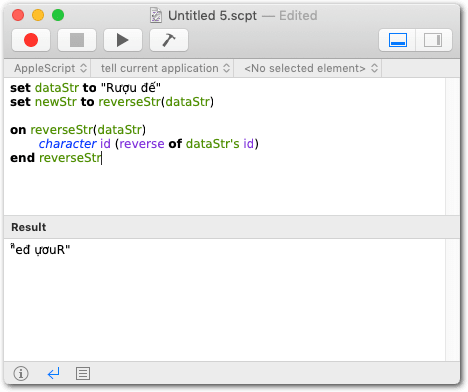468x392 pixels.
Task: Toggle the side library pane view
Action: click(433, 40)
